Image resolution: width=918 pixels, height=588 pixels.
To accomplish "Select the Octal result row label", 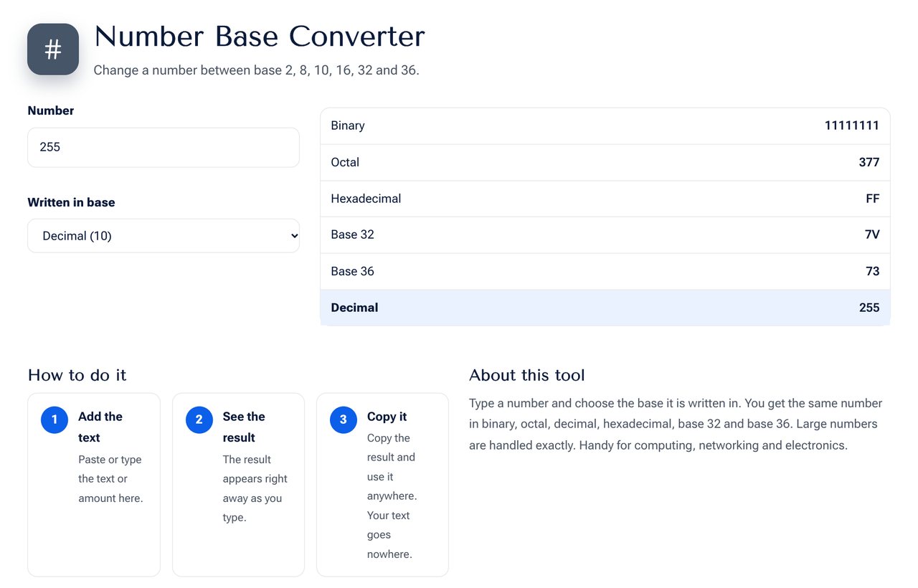I will (x=345, y=162).
